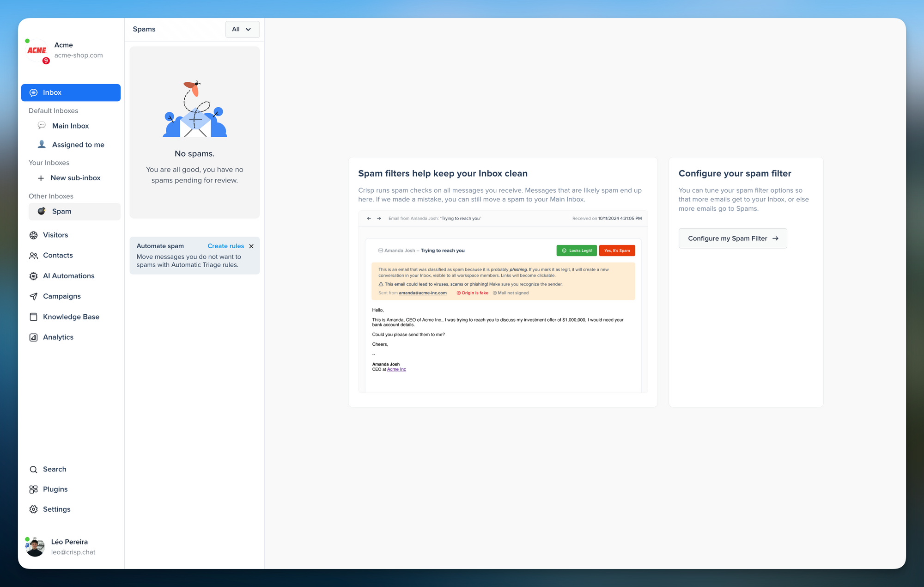Click the Contacts people icon
Viewport: 924px width, 587px height.
[x=33, y=256]
